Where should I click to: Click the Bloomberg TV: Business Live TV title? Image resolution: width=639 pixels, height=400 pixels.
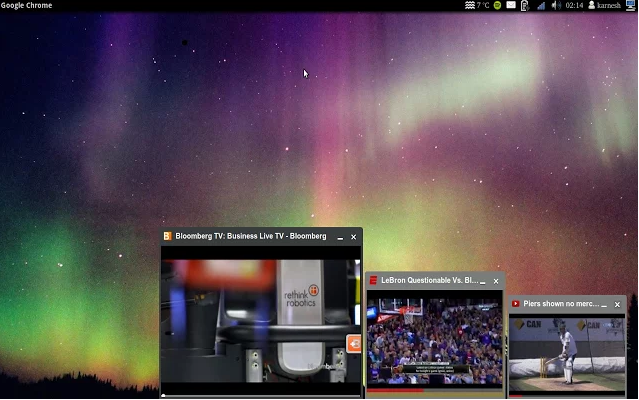251,236
